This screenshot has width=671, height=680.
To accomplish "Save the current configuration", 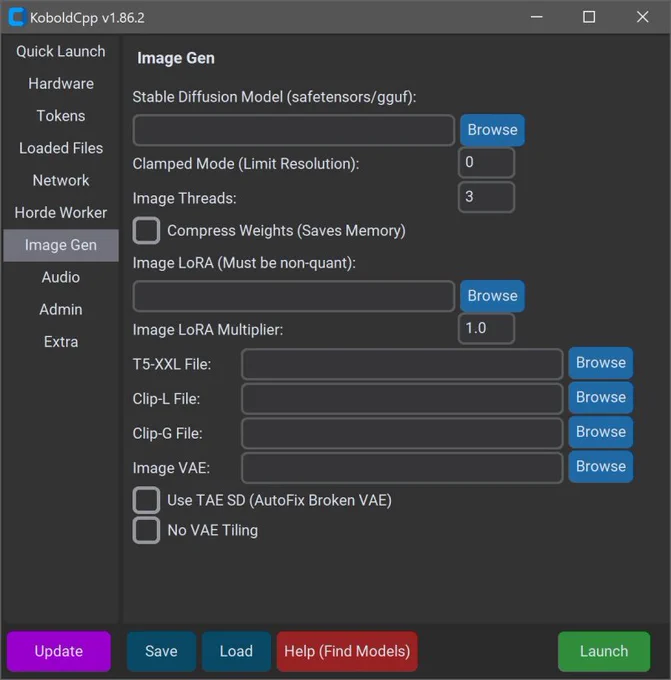I will [161, 651].
